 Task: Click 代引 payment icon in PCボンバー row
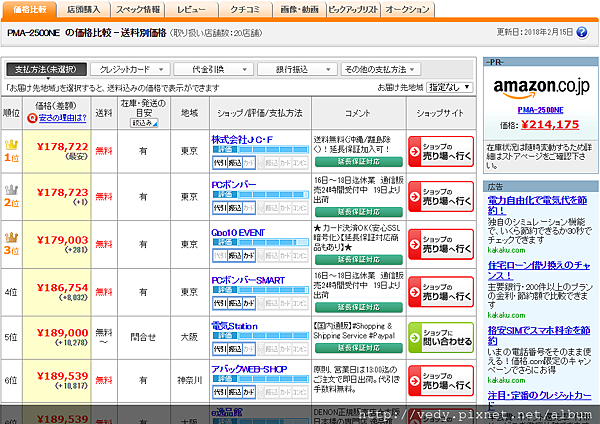(220, 208)
